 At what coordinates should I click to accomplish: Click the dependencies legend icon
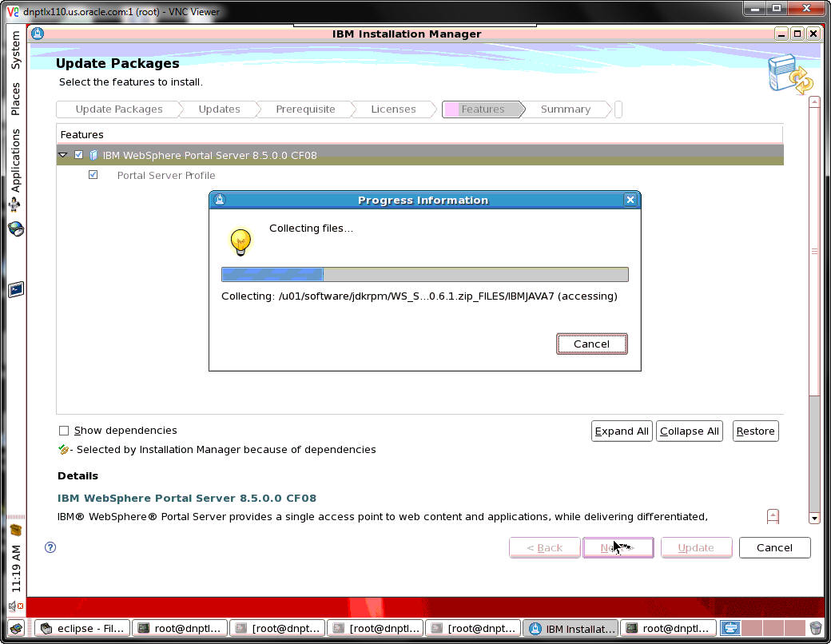coord(63,450)
